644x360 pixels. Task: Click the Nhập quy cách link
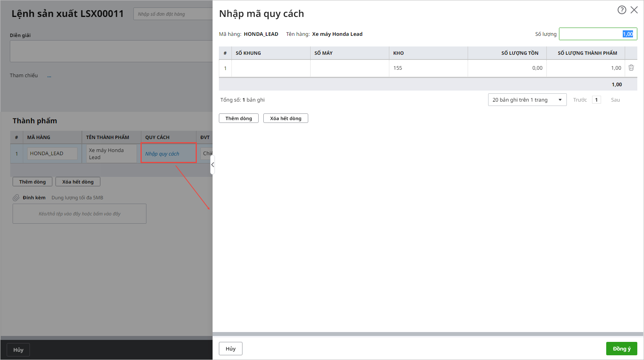(x=162, y=154)
